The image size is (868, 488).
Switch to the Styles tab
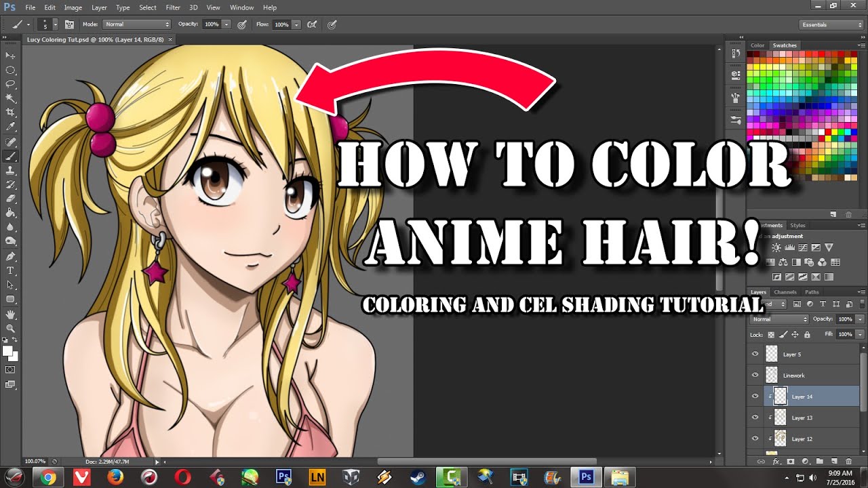[798, 225]
